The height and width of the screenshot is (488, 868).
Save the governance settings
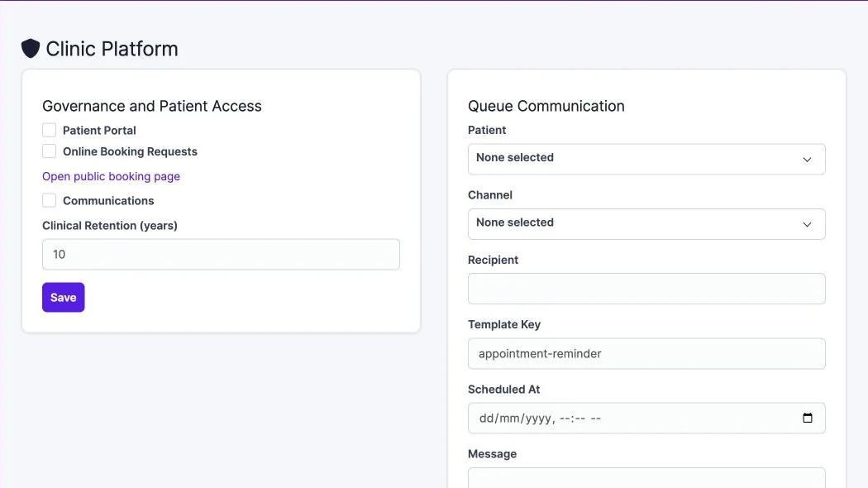63,298
